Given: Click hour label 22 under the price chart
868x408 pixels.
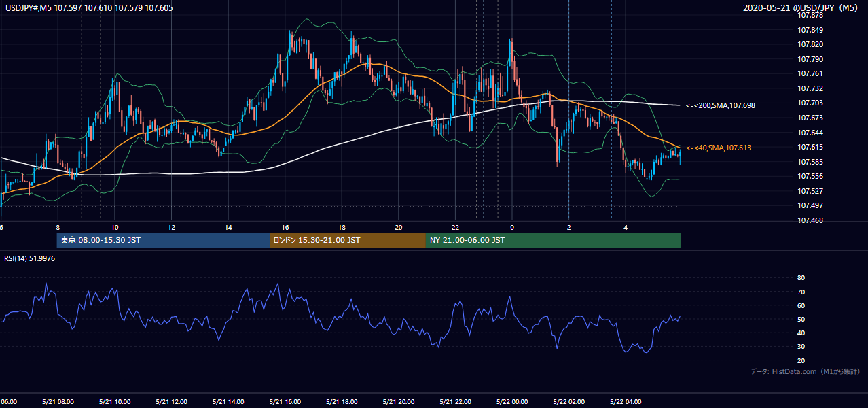Looking at the screenshot, I should 455,228.
